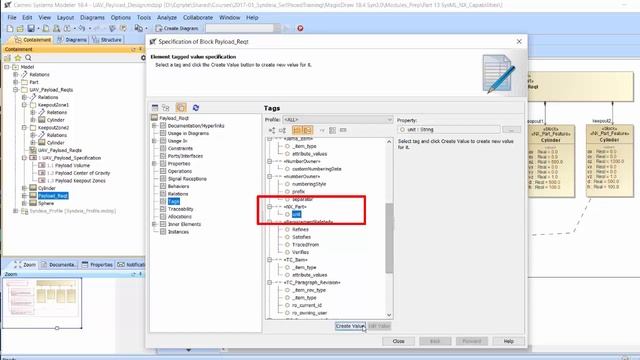Expand the Sphere node in containment tree
Viewport: 640px width, 360px height.
tap(24, 203)
